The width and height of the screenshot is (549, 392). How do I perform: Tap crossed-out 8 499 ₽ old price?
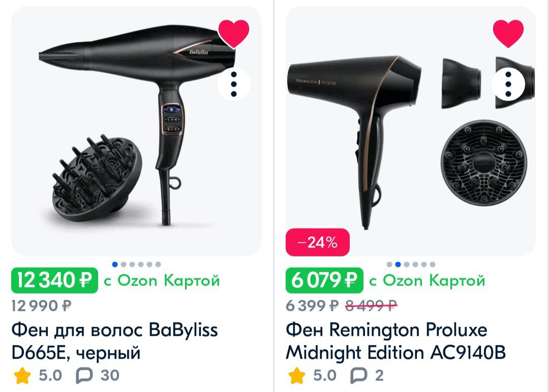point(371,306)
